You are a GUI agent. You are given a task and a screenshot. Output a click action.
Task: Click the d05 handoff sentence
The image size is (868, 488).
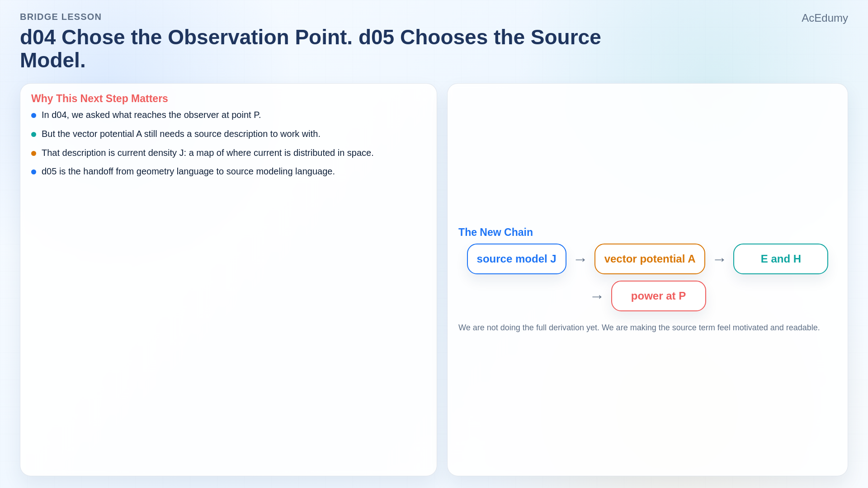tap(188, 172)
